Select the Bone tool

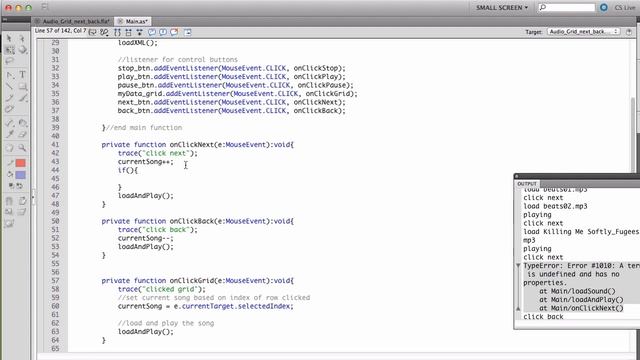(10, 123)
